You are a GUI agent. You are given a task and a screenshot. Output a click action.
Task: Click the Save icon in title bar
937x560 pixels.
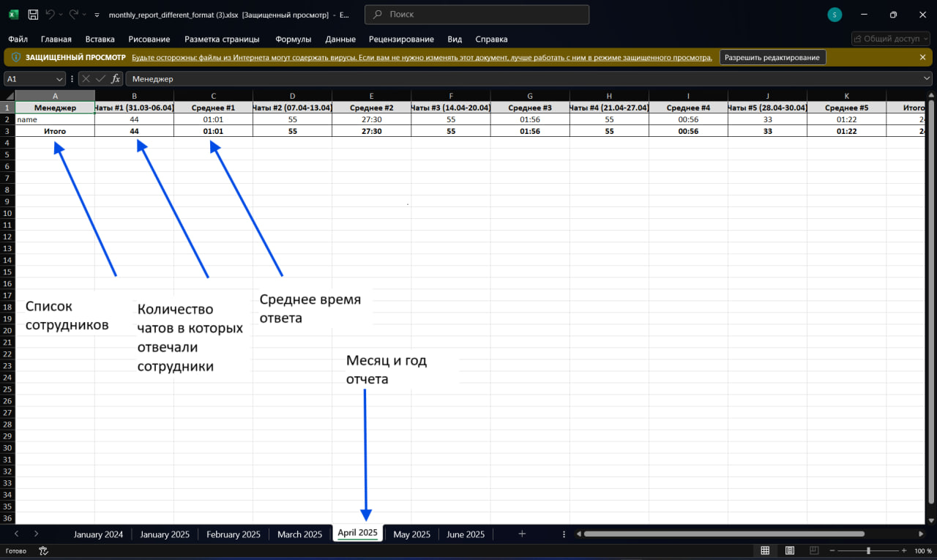(x=33, y=15)
